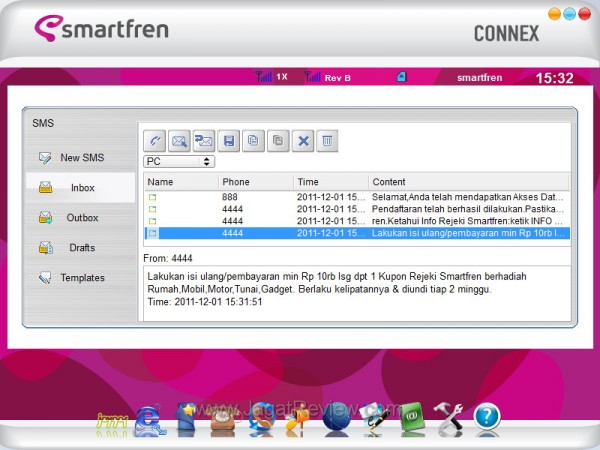Click the Outbox envelope icon
Viewport: 600px width, 450px height.
(46, 217)
